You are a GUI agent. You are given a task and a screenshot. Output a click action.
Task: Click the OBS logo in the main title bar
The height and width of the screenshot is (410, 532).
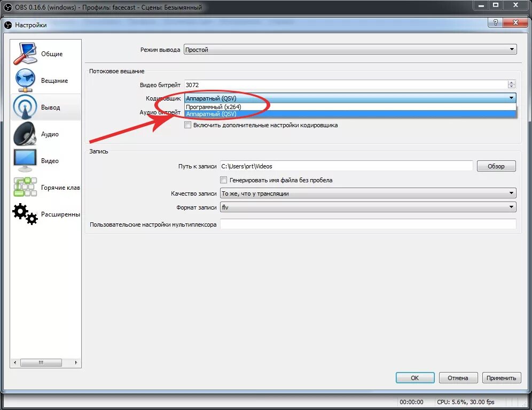(7, 7)
